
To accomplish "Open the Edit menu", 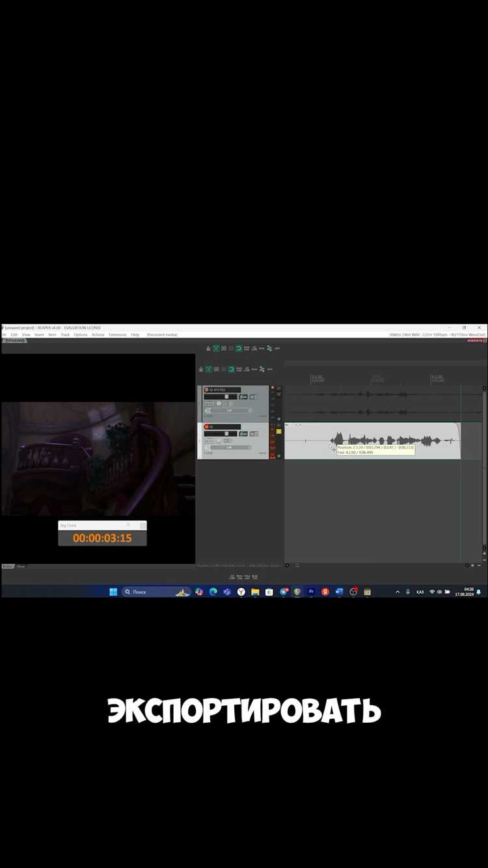I will [14, 335].
